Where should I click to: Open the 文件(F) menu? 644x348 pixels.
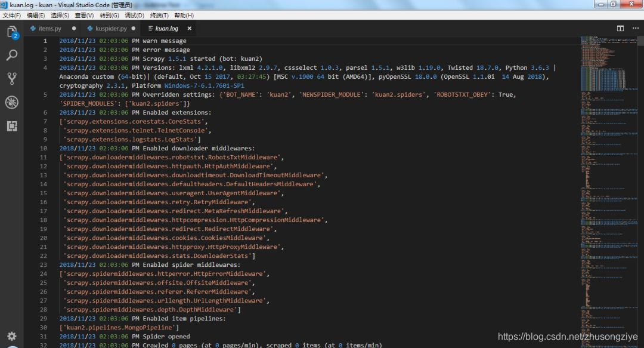[11, 15]
